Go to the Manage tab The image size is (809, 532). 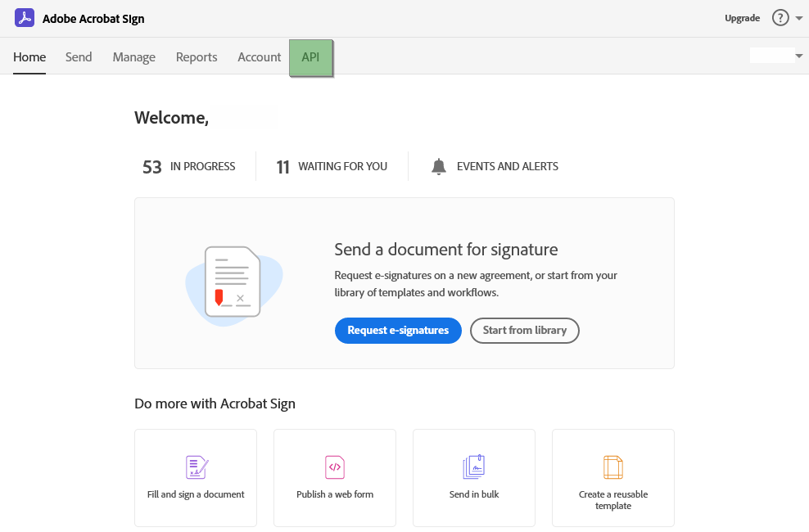[x=134, y=56]
